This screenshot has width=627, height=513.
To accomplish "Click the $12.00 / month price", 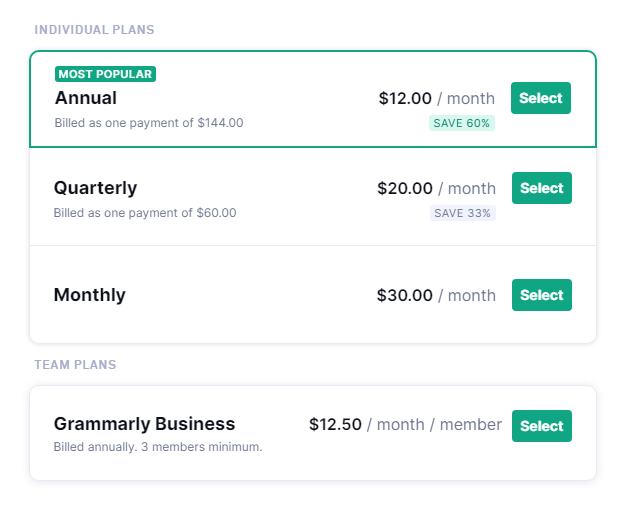I will click(436, 98).
